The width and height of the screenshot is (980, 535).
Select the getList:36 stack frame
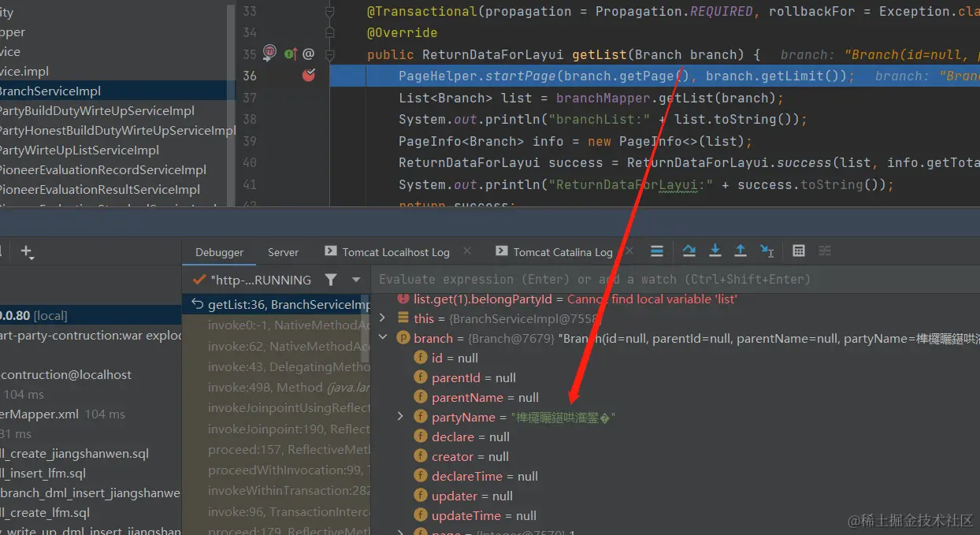pos(277,305)
